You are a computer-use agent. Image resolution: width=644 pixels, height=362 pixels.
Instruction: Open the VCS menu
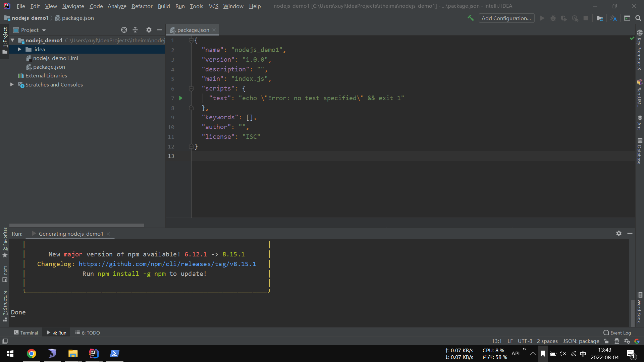(213, 6)
